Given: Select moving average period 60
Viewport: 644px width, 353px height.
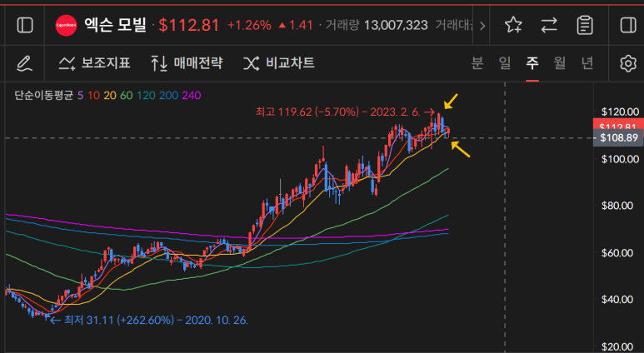Looking at the screenshot, I should point(126,95).
